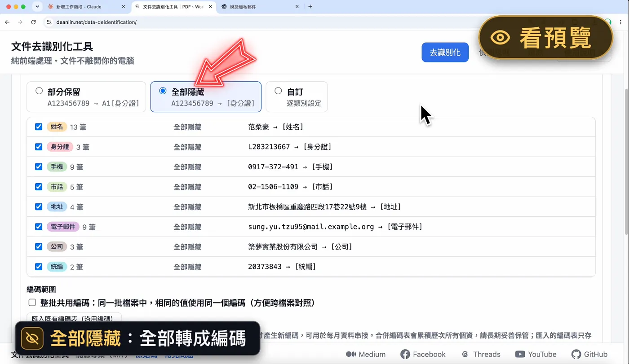This screenshot has height=364, width=629.
Task: Uncheck the 公司 category checkbox
Action: click(39, 246)
